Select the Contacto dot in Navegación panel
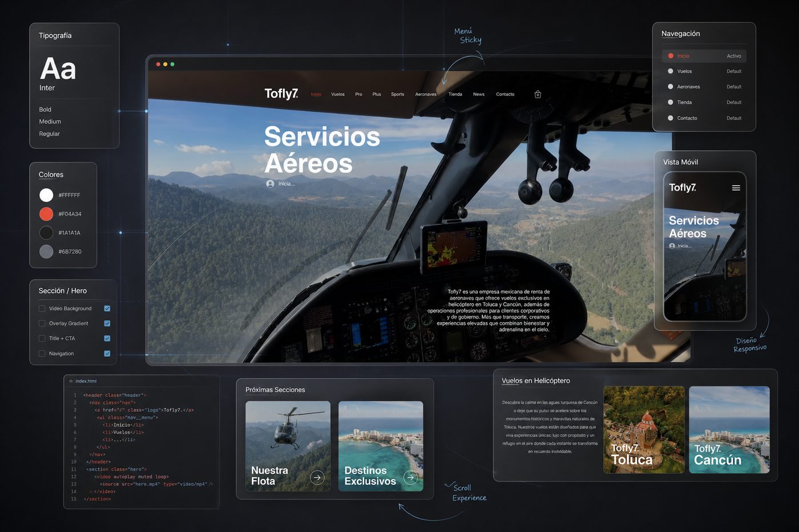 (x=671, y=118)
